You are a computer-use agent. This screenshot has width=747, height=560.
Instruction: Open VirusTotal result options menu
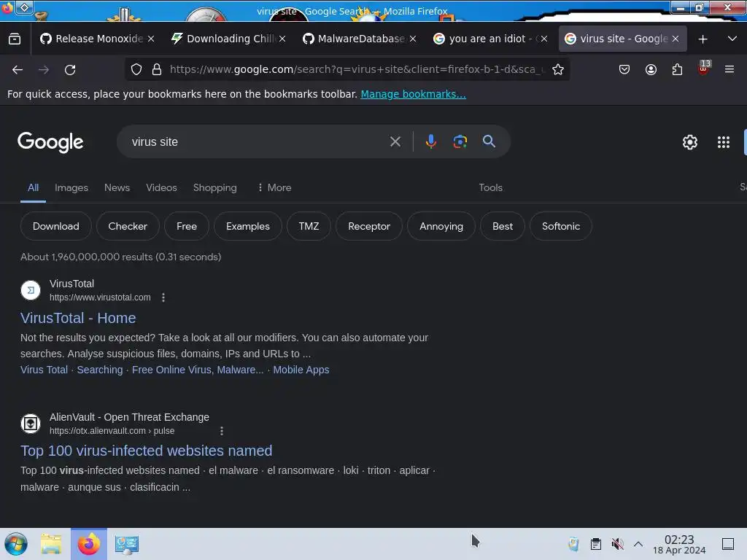tap(163, 297)
